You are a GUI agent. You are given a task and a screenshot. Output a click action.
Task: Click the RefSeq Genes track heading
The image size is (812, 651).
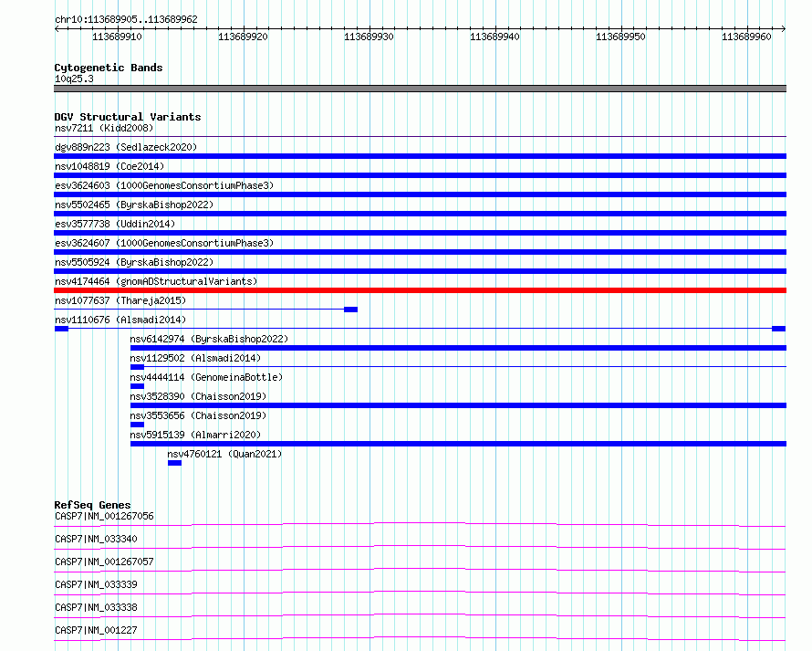(92, 505)
